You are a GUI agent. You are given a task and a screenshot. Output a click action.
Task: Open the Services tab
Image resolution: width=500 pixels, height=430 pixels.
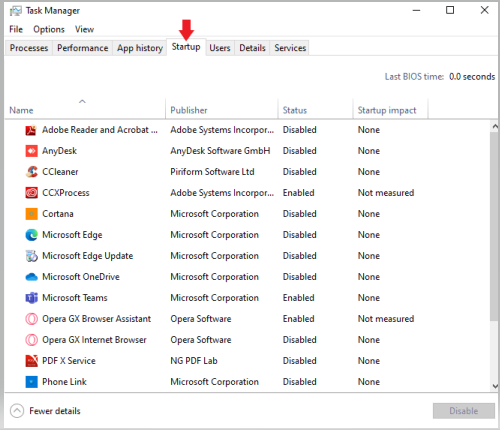(x=290, y=48)
